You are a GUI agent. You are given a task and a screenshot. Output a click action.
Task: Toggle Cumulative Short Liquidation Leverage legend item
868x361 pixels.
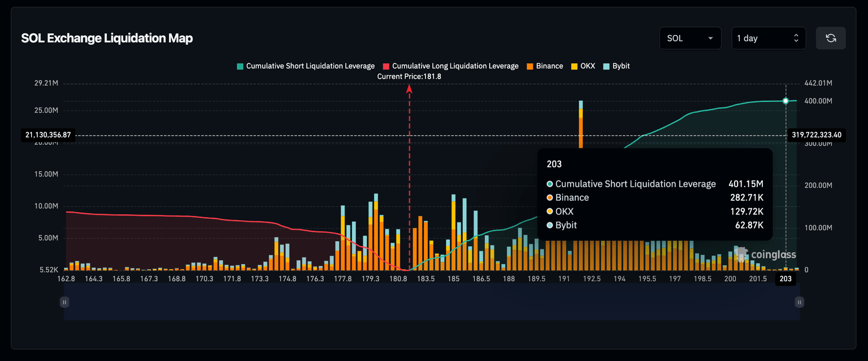305,66
